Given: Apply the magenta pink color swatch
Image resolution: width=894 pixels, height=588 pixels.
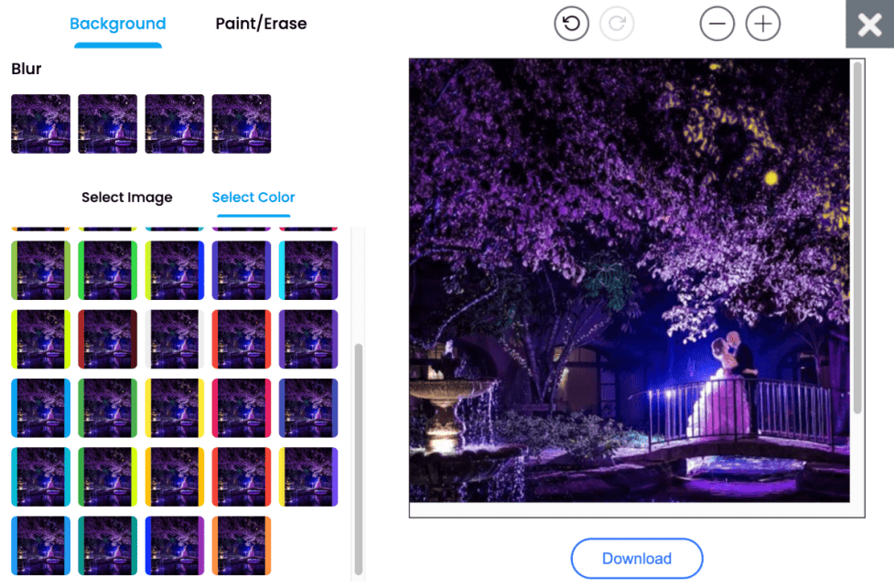Looking at the screenshot, I should pyautogui.click(x=241, y=408).
